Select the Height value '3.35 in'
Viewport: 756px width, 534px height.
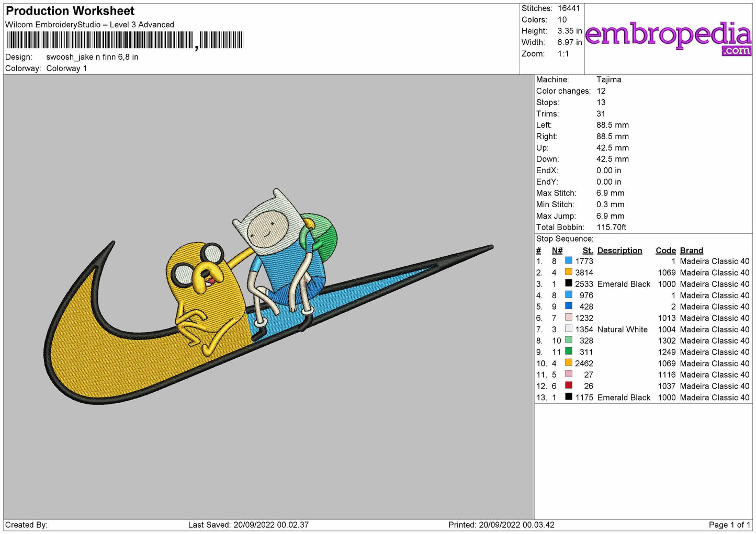click(570, 31)
